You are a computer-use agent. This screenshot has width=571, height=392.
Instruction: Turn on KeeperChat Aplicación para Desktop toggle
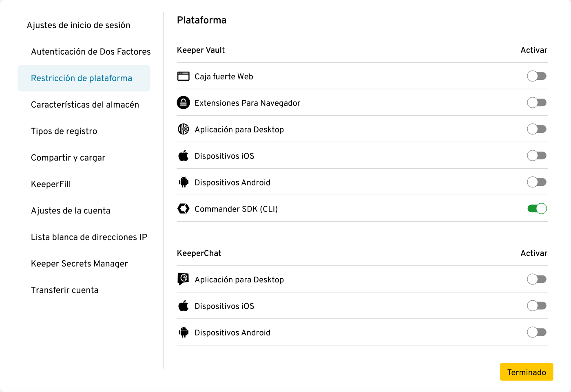coord(537,279)
